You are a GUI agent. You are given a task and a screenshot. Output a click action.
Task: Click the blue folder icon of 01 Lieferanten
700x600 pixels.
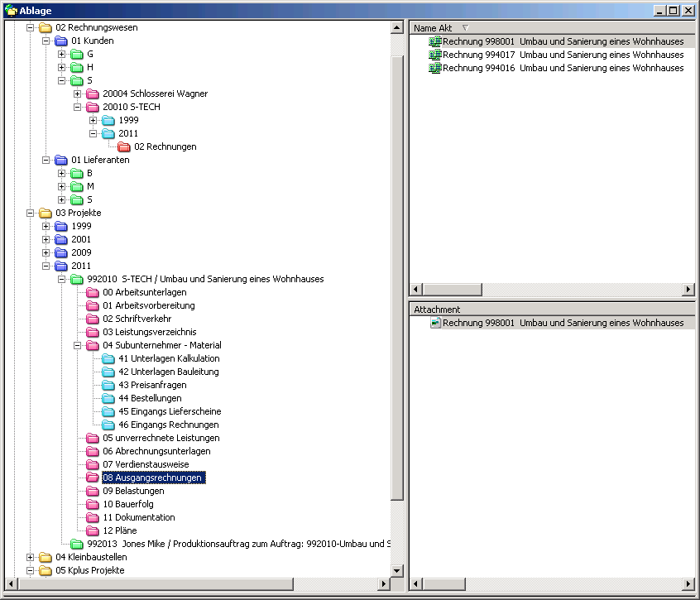(x=60, y=161)
